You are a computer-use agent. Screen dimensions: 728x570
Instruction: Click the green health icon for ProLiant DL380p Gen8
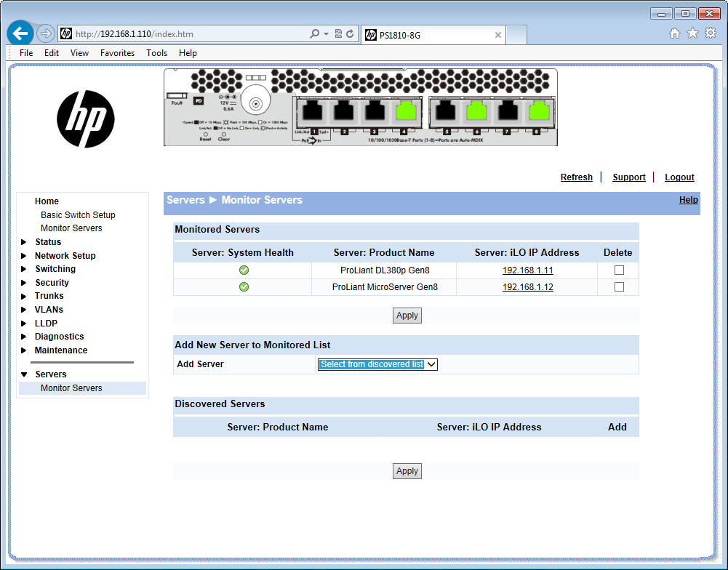(244, 270)
